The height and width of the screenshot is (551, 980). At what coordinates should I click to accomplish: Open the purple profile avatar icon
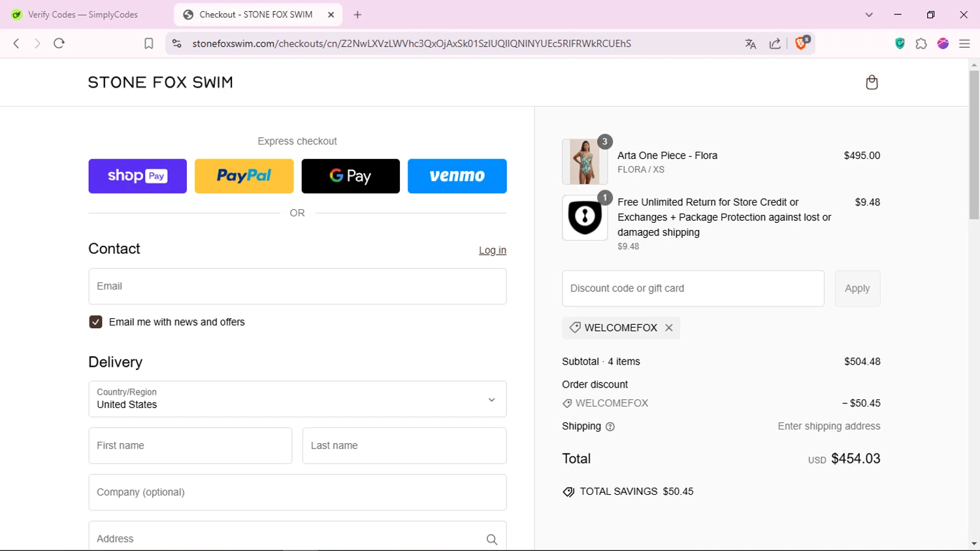[x=943, y=44]
